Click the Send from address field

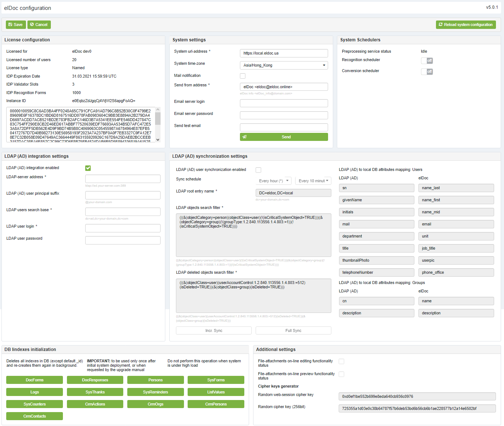[x=284, y=87]
